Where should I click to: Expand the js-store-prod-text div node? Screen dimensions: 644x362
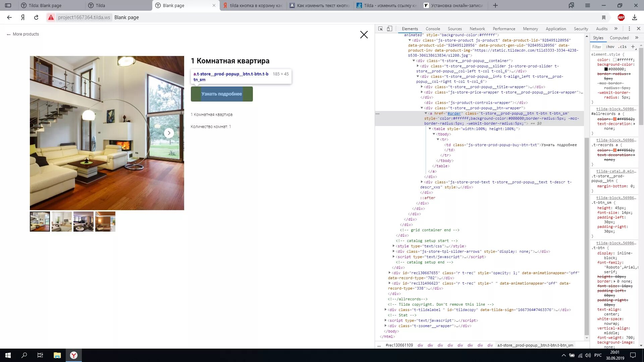click(422, 182)
